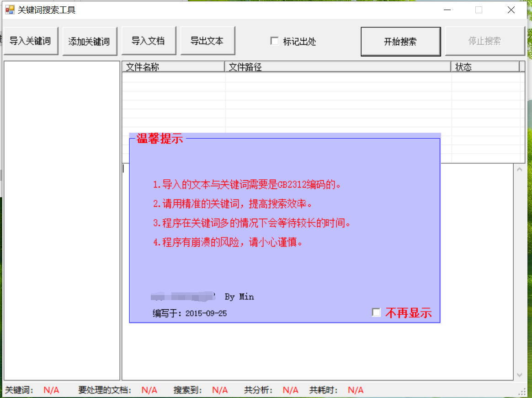
Task: Click scrollbar down arrow in text area
Action: point(519,375)
